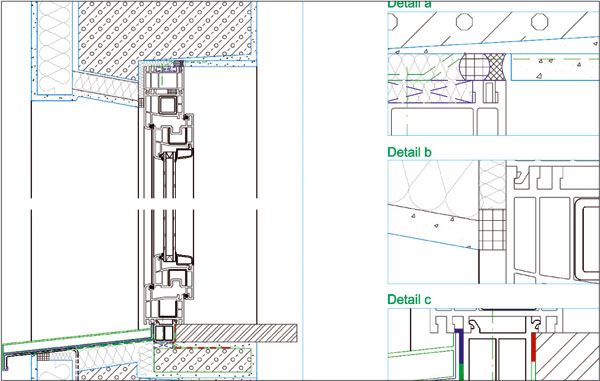Image resolution: width=600 pixels, height=381 pixels.
Task: Click the vertical light-blue divider line
Action: click(303, 190)
